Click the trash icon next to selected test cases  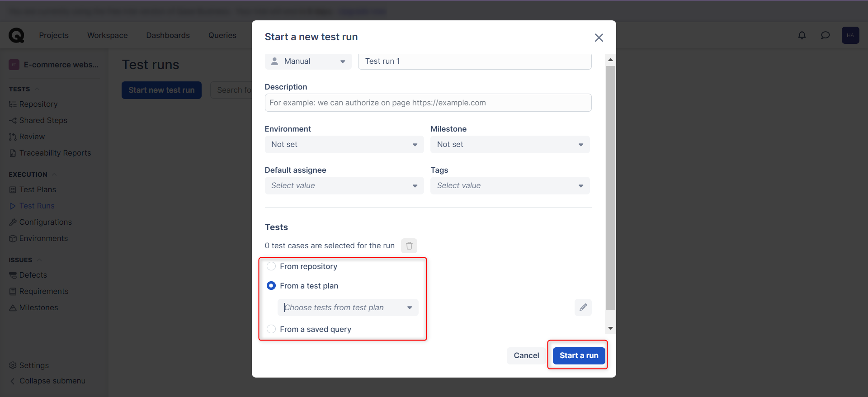tap(409, 246)
